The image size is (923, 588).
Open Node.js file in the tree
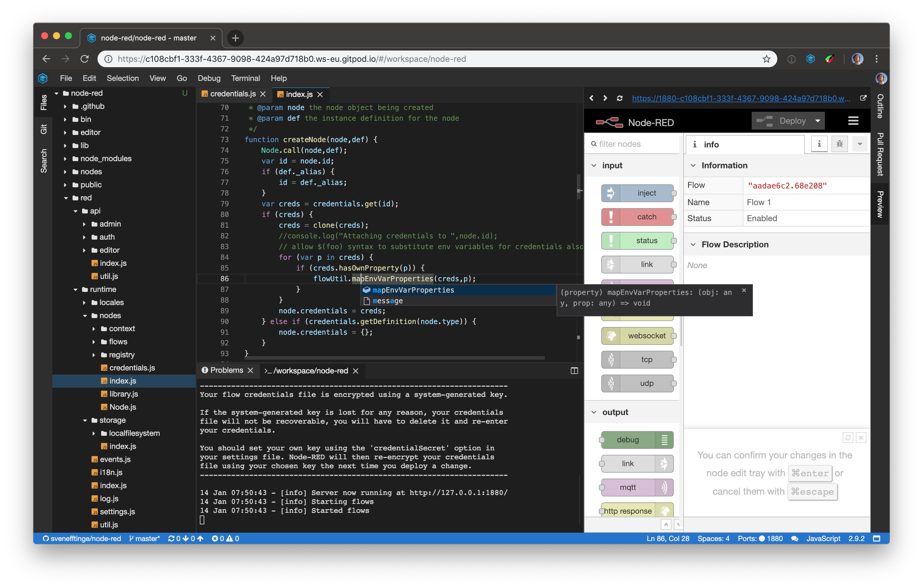pyautogui.click(x=122, y=407)
